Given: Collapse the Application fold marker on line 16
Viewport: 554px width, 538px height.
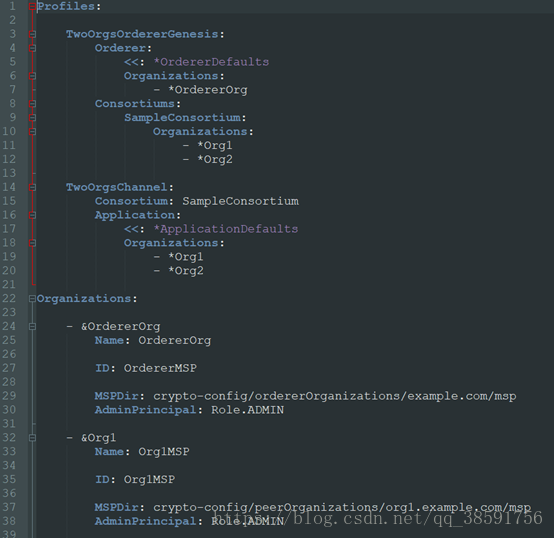Looking at the screenshot, I should (32, 215).
